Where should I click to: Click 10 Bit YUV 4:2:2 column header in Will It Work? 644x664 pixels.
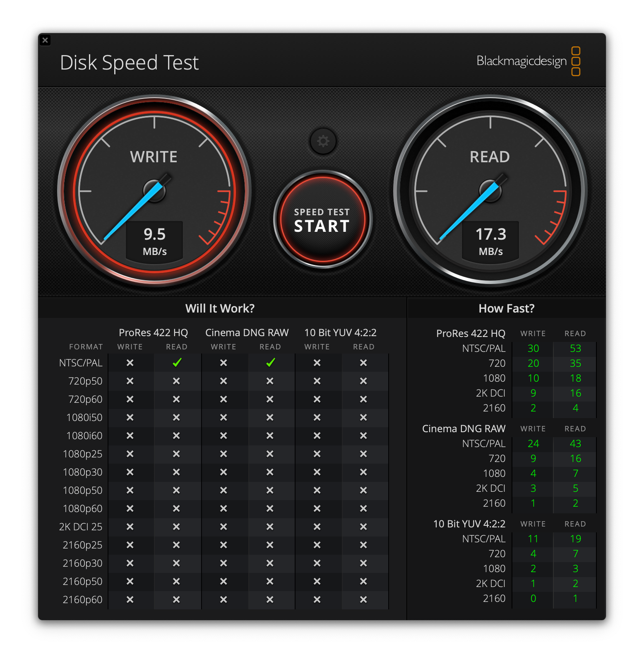pyautogui.click(x=340, y=333)
